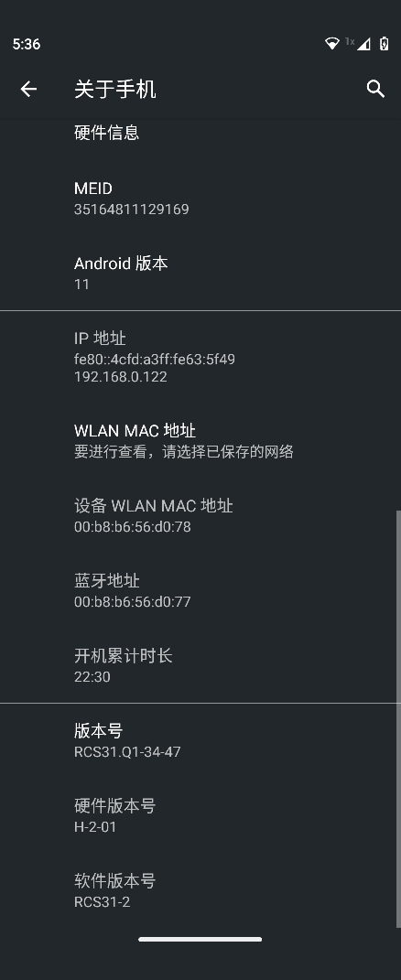
Task: Click the vertical scrollbar on right edge
Action: pyautogui.click(x=398, y=718)
